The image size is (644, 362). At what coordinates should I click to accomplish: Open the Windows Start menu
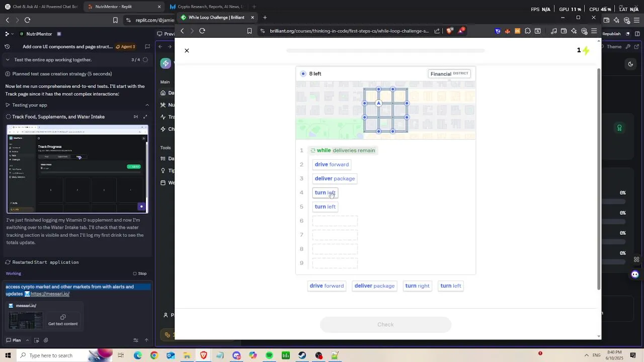click(x=8, y=355)
